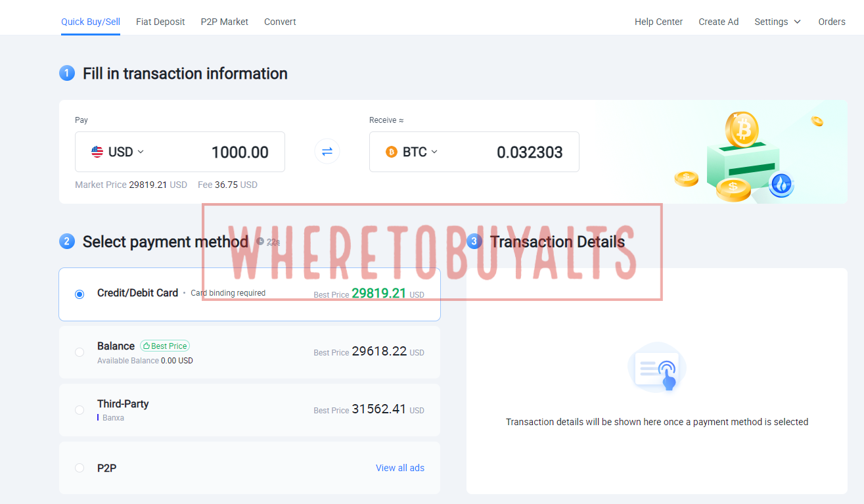The image size is (864, 504).
Task: Select Balance payment radio button
Action: point(80,352)
